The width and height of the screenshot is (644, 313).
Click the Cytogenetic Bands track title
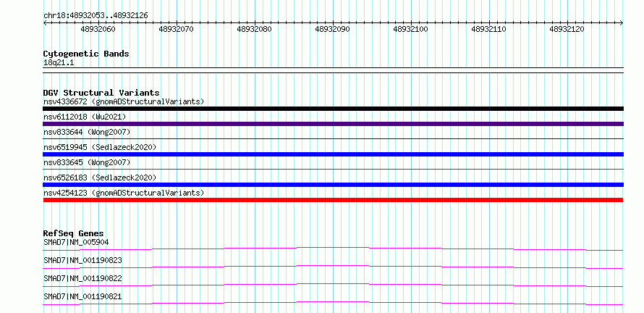[x=86, y=54]
